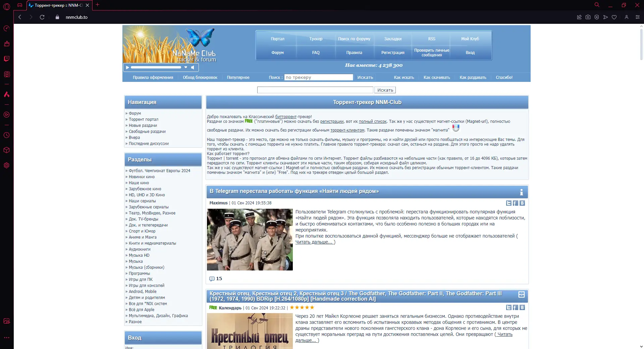Open the RSS menu item

432,39
